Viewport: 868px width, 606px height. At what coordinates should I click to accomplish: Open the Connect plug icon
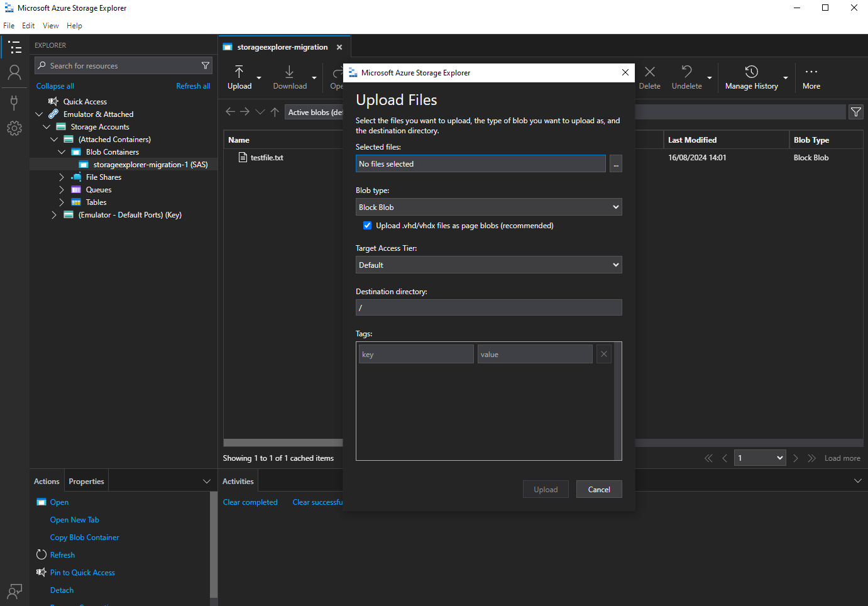click(x=14, y=102)
